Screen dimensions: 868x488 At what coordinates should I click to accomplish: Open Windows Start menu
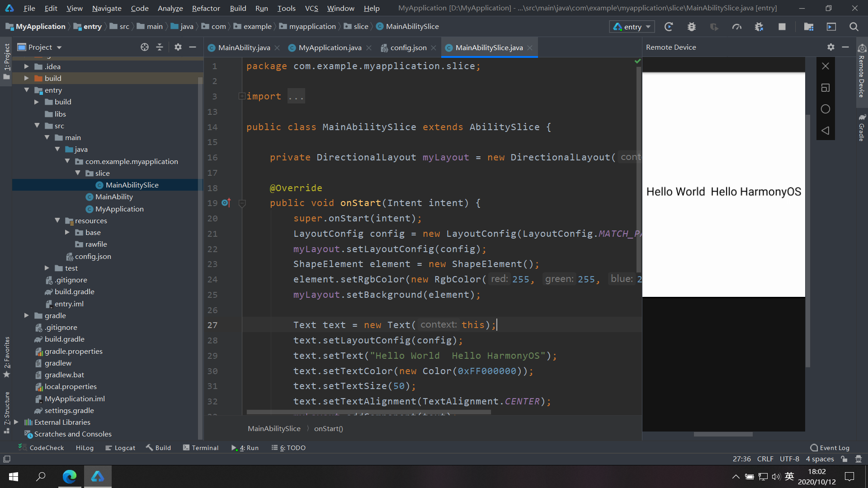[14, 476]
